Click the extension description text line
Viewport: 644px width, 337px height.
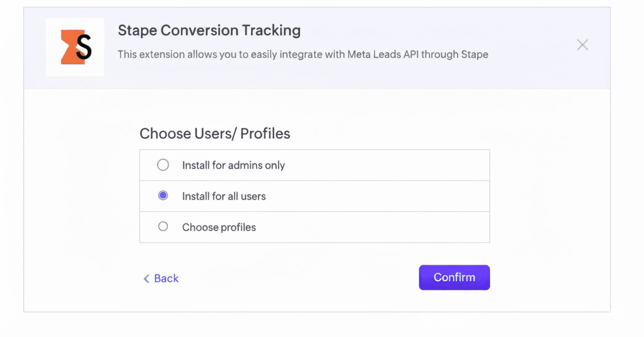[303, 54]
